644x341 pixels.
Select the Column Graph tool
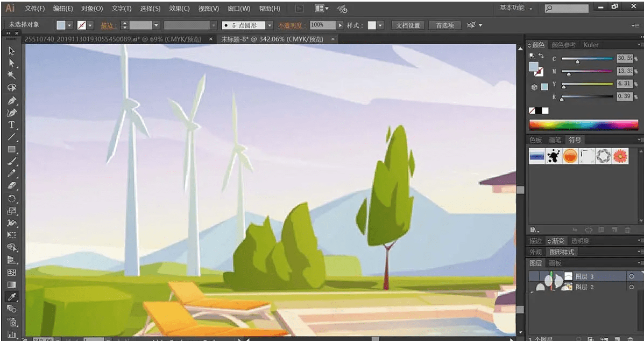[11, 333]
